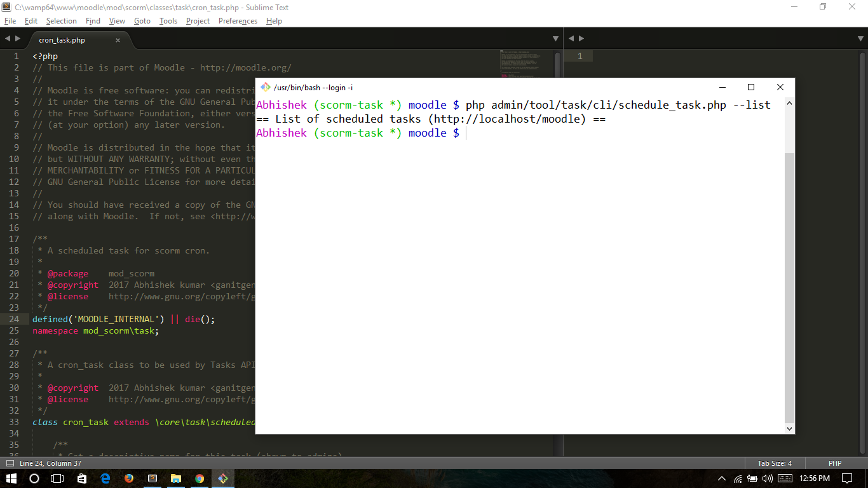
Task: Close the bash terminal window
Action: click(780, 87)
